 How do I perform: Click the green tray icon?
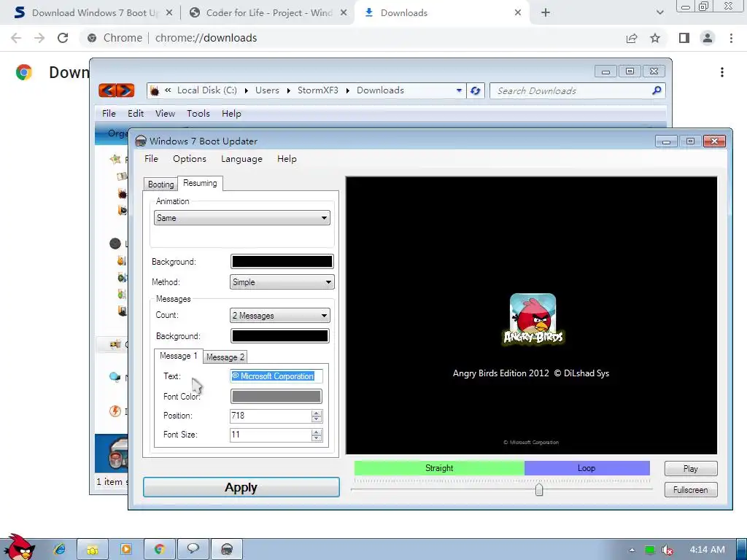click(649, 550)
